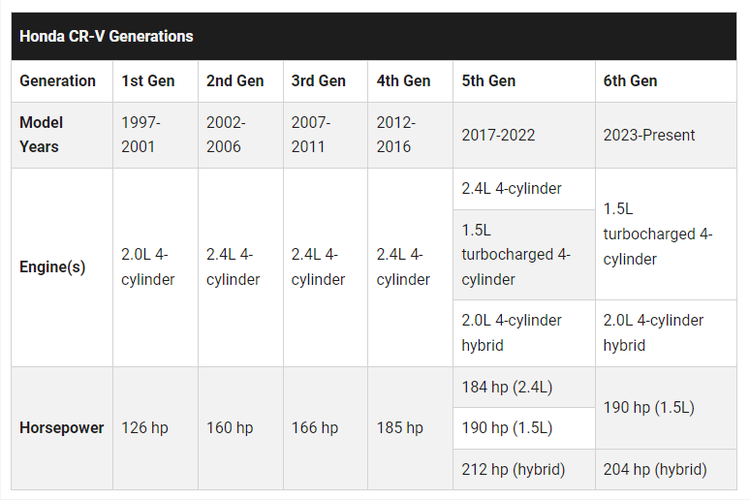Image resolution: width=750 pixels, height=500 pixels.
Task: Click the 126 hp horsepower cell
Action: click(x=145, y=428)
